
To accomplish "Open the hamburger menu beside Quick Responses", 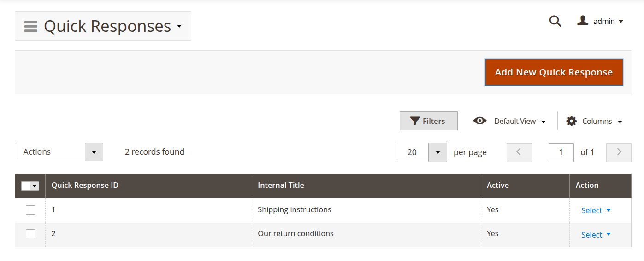I will click(x=30, y=26).
